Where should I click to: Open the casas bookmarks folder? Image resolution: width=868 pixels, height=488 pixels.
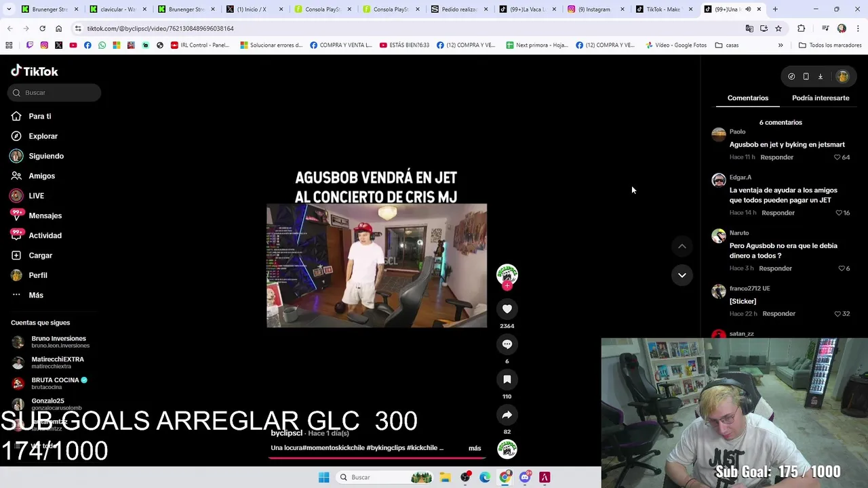[x=727, y=45]
